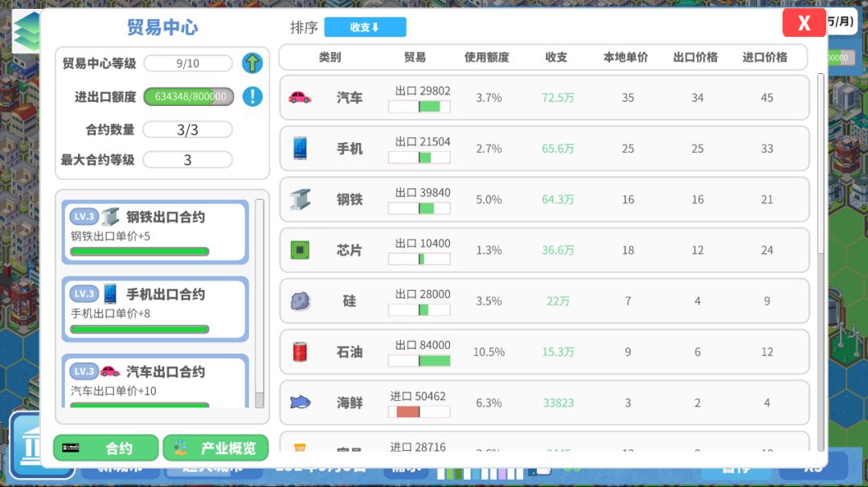Click the 类别 column header

[x=330, y=57]
